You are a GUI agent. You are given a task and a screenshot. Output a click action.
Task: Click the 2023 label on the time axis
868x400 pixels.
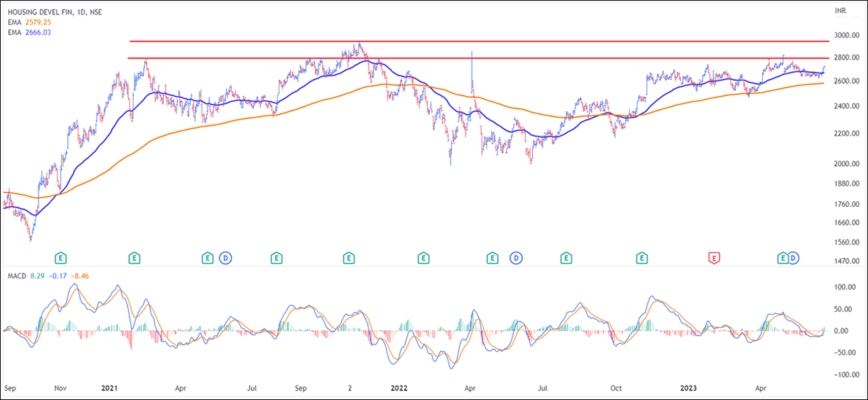click(x=688, y=389)
